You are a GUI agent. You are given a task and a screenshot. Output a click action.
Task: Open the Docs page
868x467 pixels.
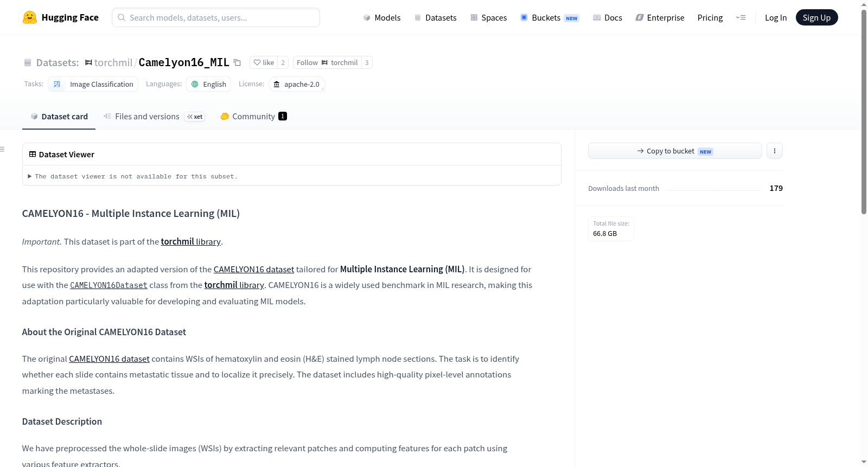pyautogui.click(x=608, y=17)
